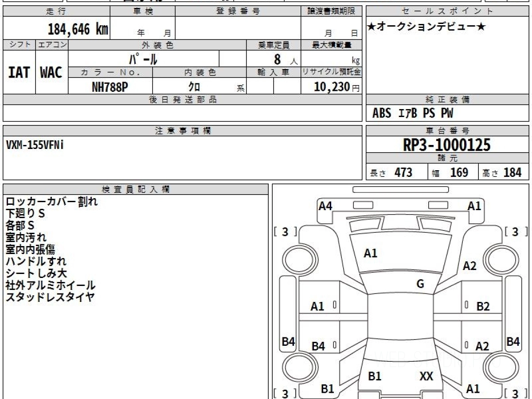Select the シートしみ大 inspector note
This screenshot has width=532, height=399.
point(36,274)
